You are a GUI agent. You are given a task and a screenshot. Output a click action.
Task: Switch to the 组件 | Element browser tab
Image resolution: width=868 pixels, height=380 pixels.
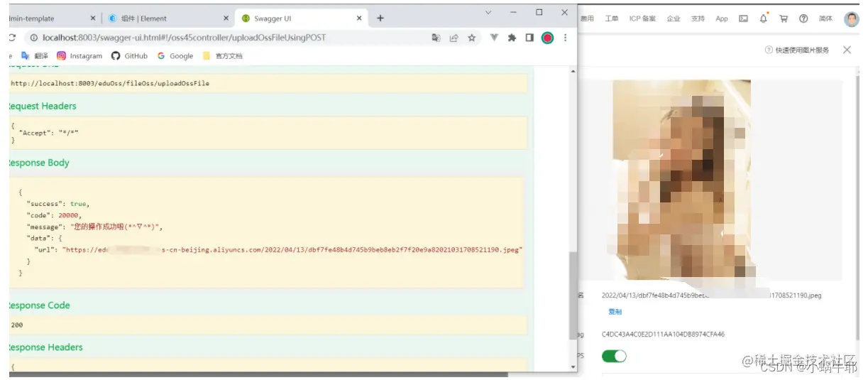[x=169, y=18]
